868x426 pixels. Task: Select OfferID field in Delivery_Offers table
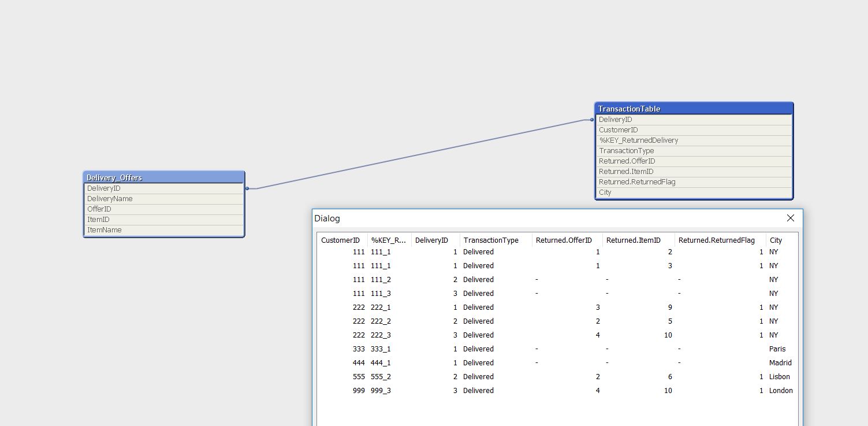pos(99,209)
